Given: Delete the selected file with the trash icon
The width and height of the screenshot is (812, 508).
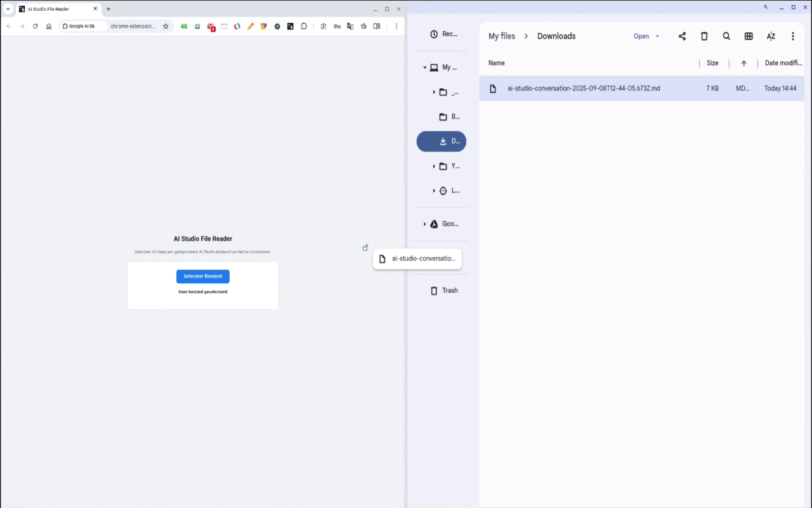Looking at the screenshot, I should tap(704, 36).
